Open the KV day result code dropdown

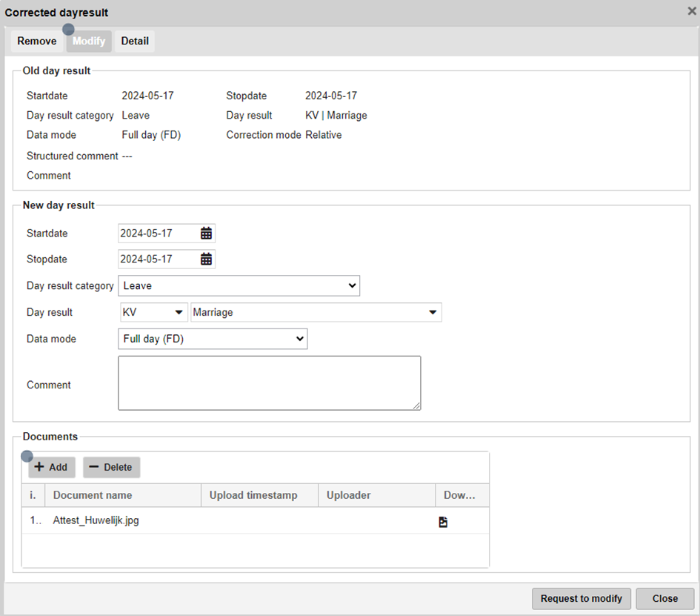[153, 313]
